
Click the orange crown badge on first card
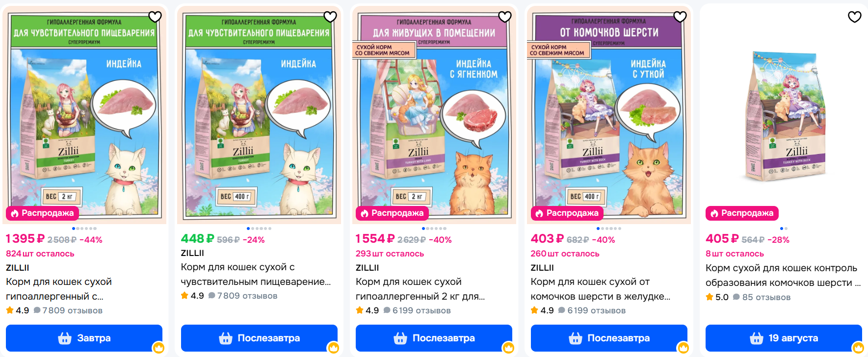point(158,348)
